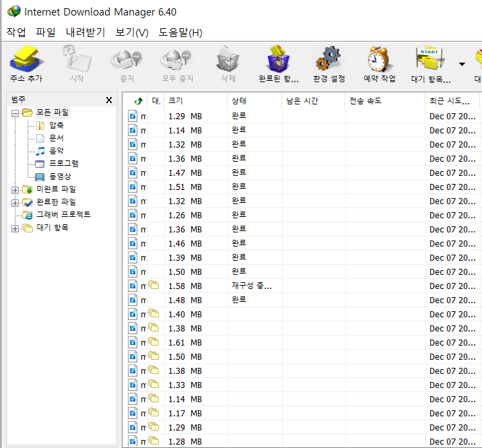Select the download row sized 1.47 MB
The height and width of the screenshot is (448, 482).
[x=302, y=173]
